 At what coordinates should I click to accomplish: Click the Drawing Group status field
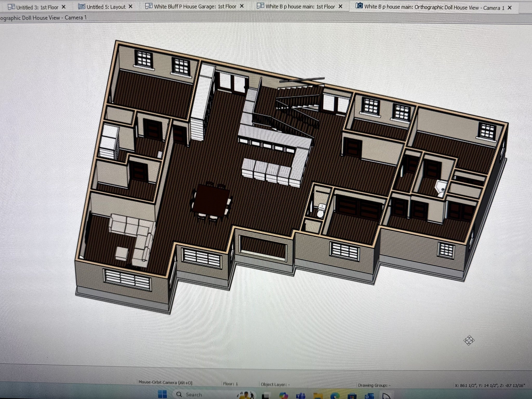pyautogui.click(x=374, y=385)
